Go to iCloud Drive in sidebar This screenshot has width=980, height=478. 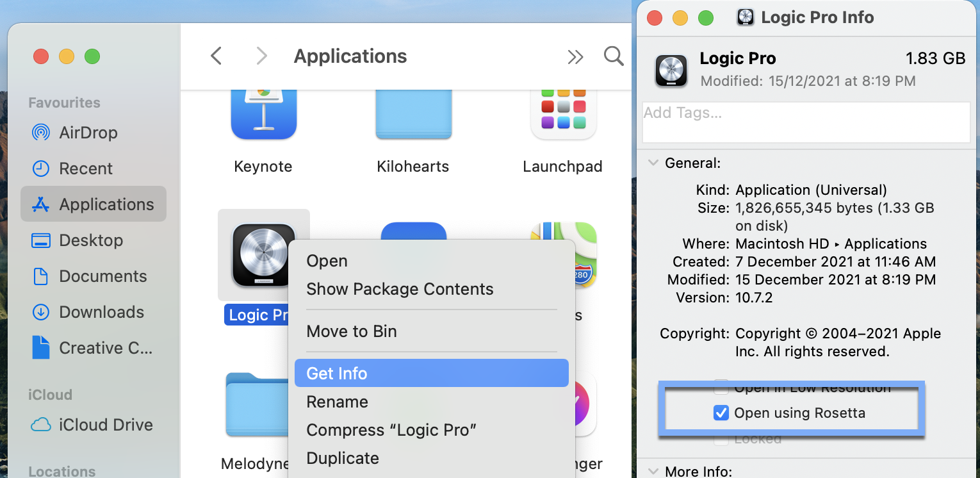pyautogui.click(x=105, y=425)
